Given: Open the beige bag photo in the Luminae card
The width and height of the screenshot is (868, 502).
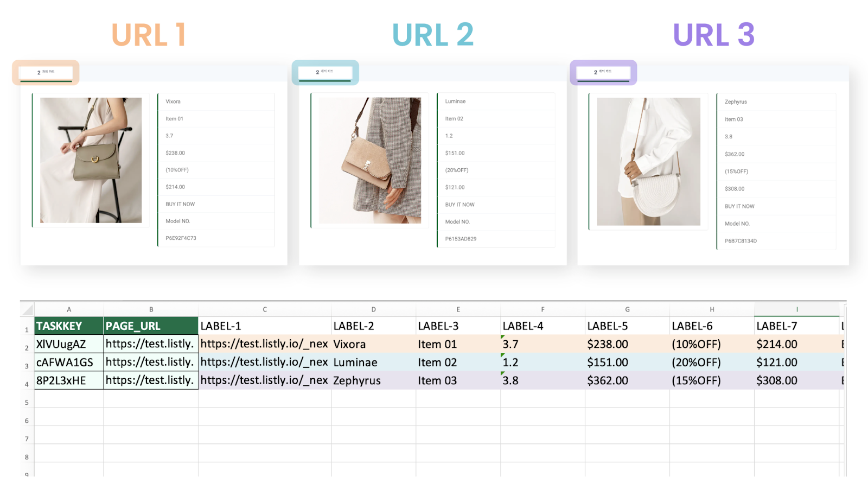Looking at the screenshot, I should point(370,160).
